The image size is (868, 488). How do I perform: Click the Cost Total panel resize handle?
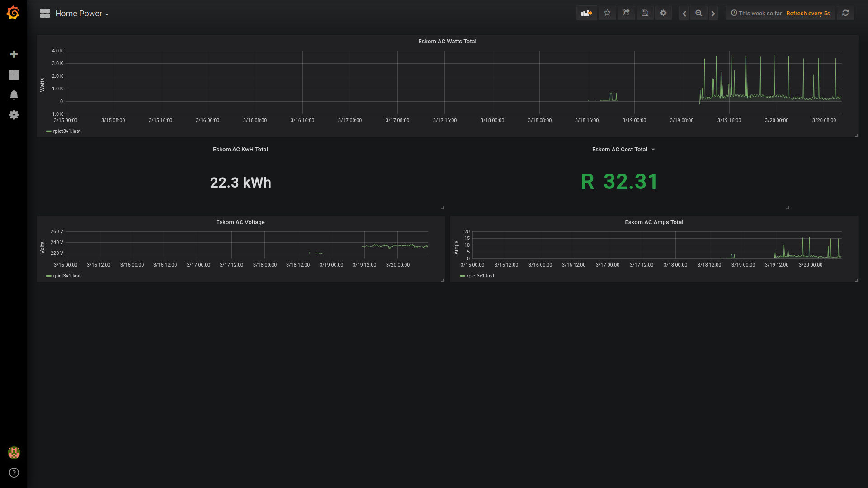tap(788, 208)
